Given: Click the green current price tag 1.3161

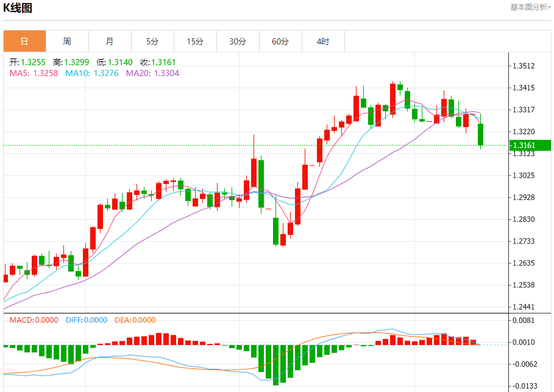Looking at the screenshot, I should click(530, 145).
